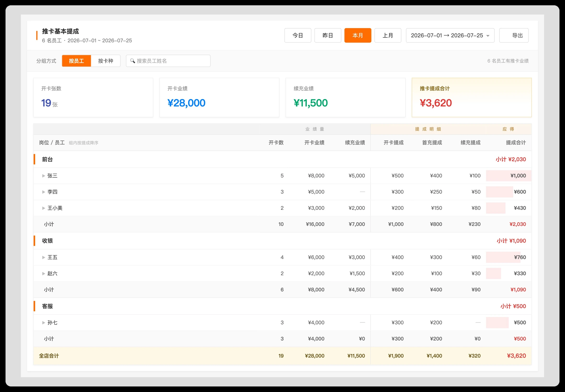Click the 开卡提成 column header
This screenshot has width=565, height=392.
pyautogui.click(x=394, y=142)
